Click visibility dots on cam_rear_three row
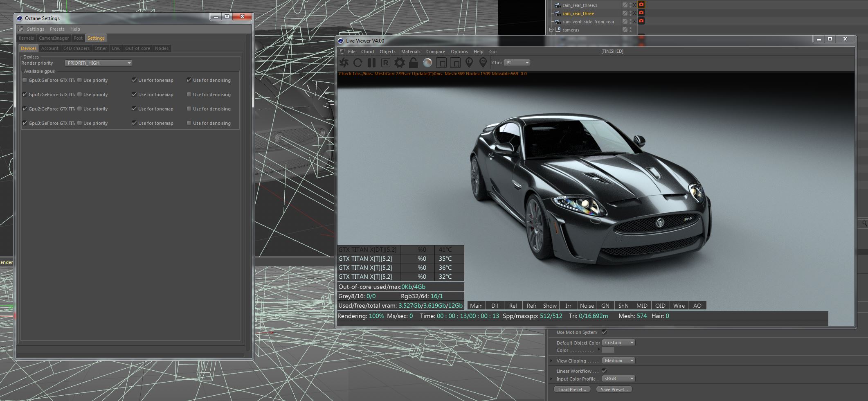Image resolution: width=868 pixels, height=401 pixels. pos(630,14)
